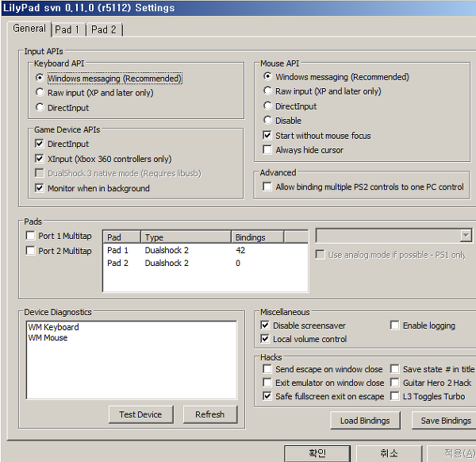
Task: Open the General tab
Action: click(x=29, y=29)
